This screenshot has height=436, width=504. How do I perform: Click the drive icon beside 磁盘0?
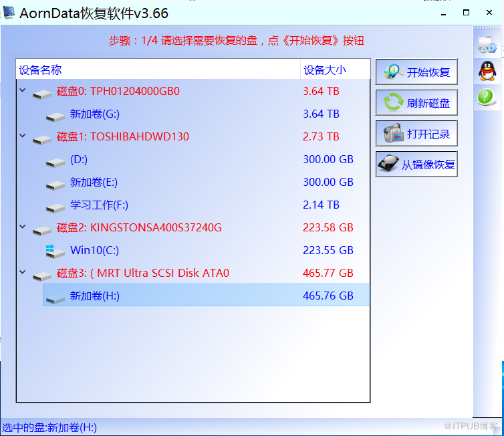click(x=42, y=94)
